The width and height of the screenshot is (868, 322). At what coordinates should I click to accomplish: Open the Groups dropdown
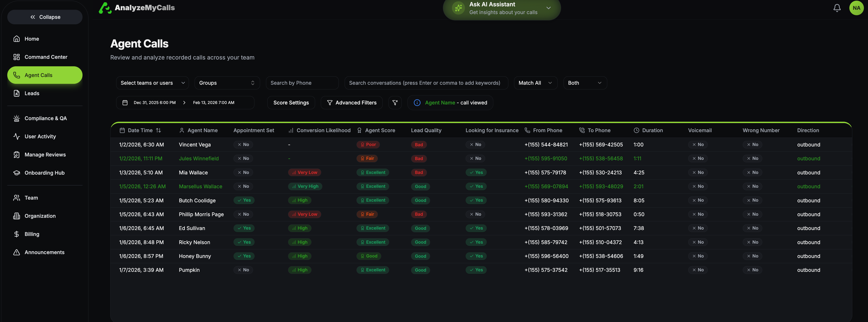click(x=227, y=83)
